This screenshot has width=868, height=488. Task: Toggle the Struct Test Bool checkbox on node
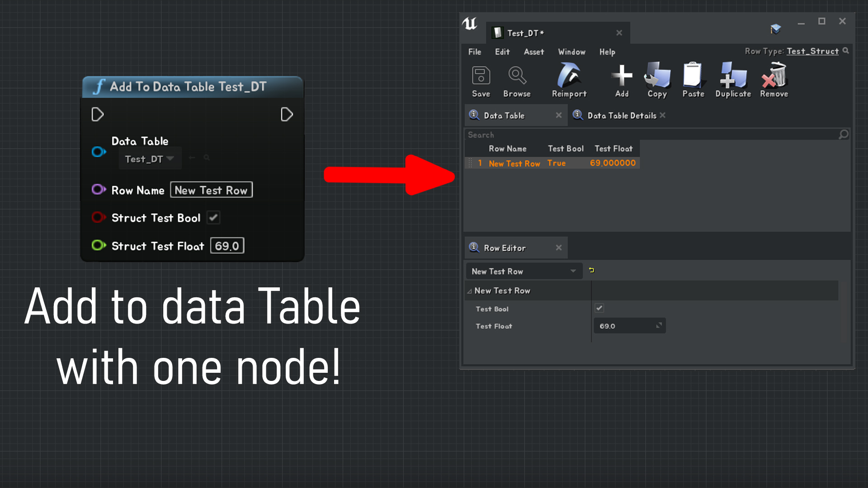213,217
